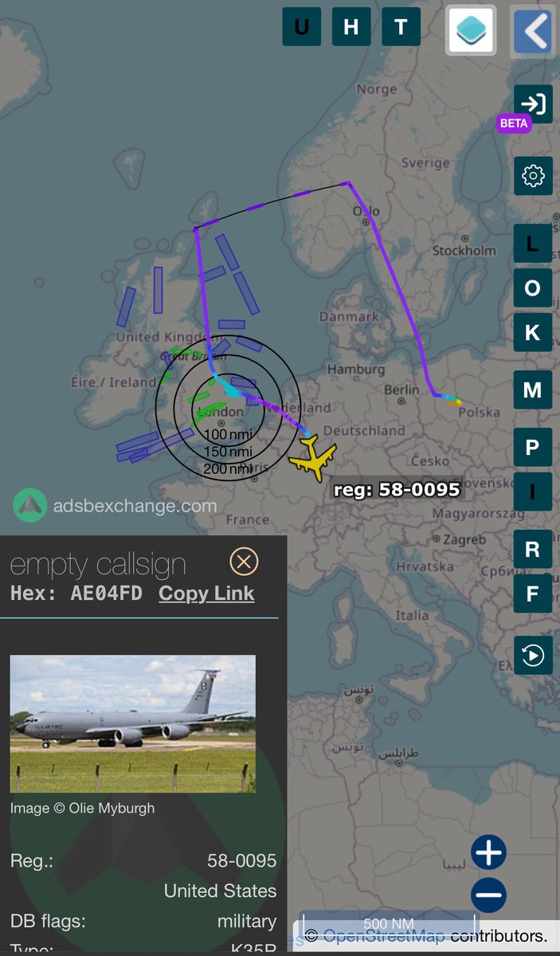Open the login arrow icon
560x956 pixels.
coord(533,104)
